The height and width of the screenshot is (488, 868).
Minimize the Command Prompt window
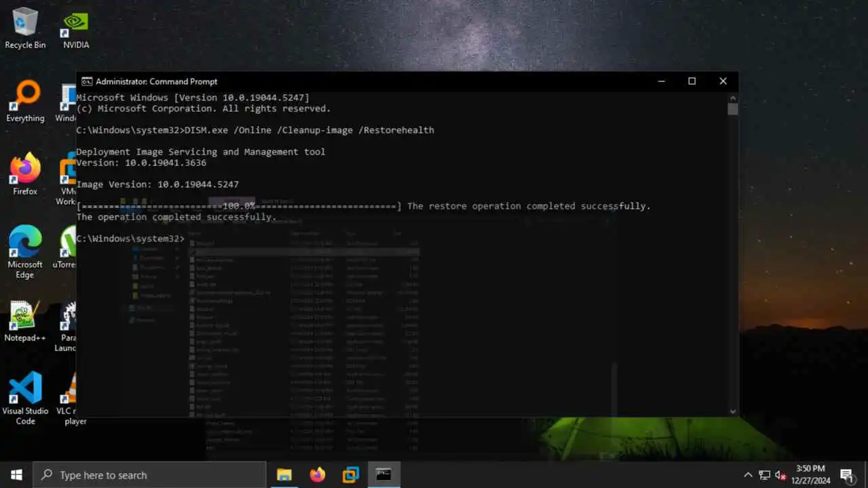tap(661, 81)
